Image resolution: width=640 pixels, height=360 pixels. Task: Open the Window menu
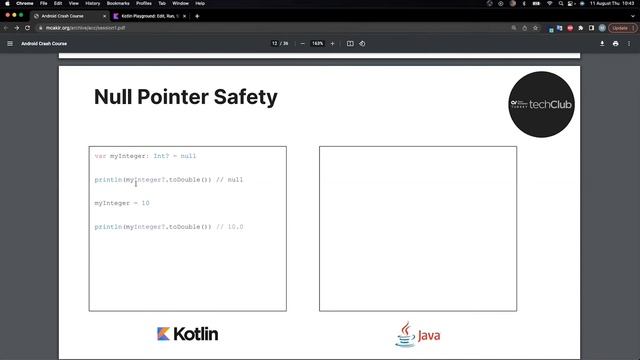point(180,3)
